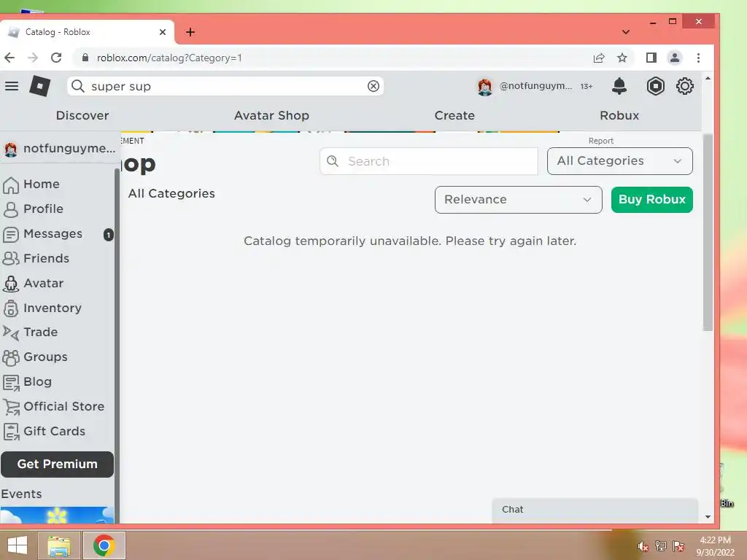Click the Messages unread badge

point(109,234)
